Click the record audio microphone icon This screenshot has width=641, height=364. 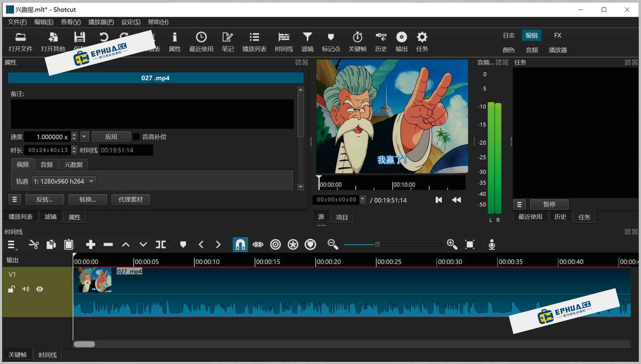[492, 244]
